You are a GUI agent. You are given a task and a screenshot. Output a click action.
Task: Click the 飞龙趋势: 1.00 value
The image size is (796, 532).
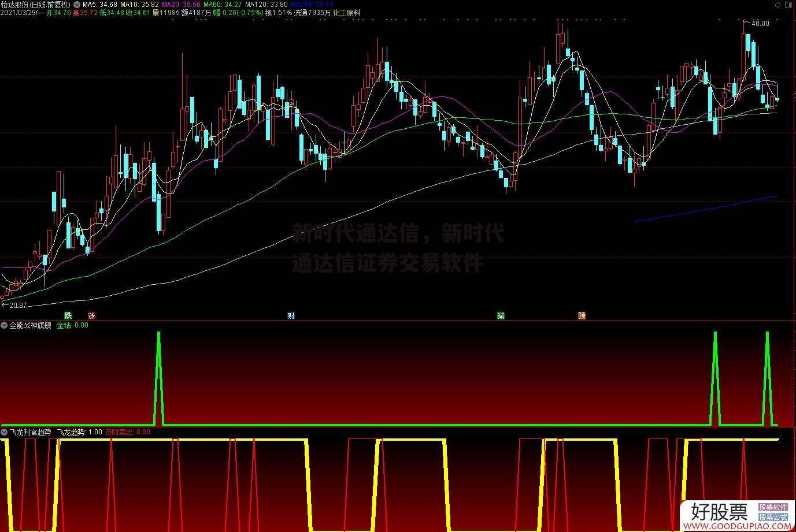80,431
